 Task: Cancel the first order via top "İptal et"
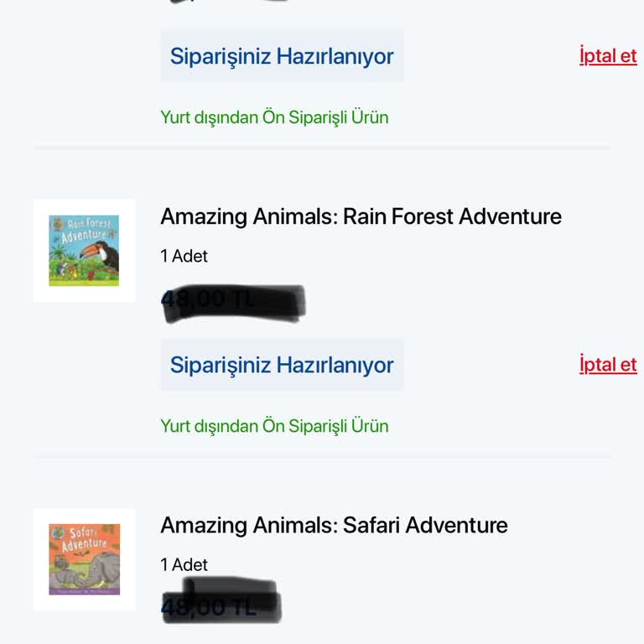607,56
